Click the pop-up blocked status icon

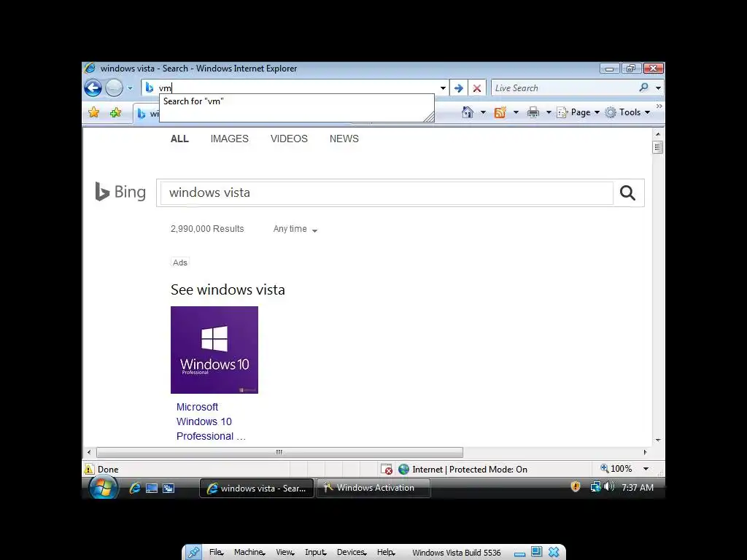coord(387,469)
